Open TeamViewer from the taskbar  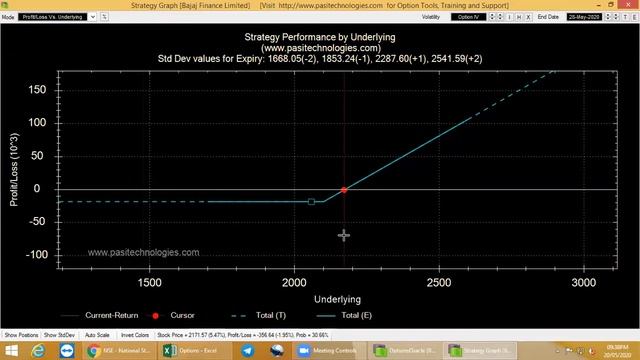coord(67,351)
